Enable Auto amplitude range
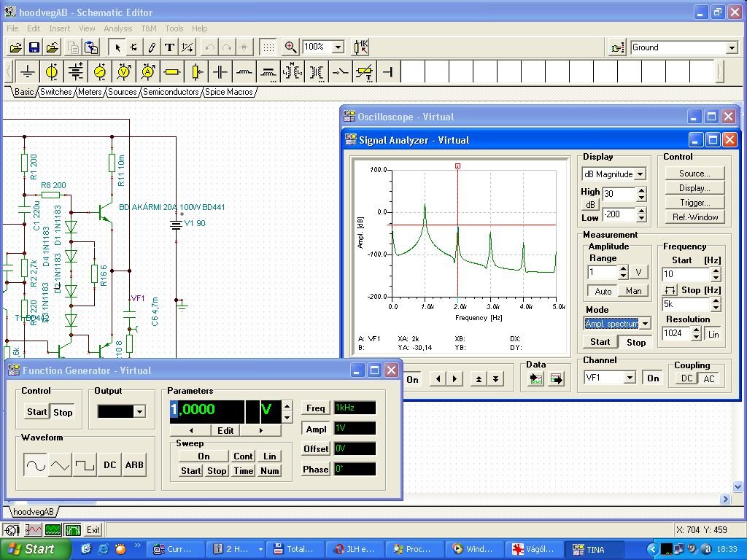The height and width of the screenshot is (560, 747). click(x=603, y=291)
